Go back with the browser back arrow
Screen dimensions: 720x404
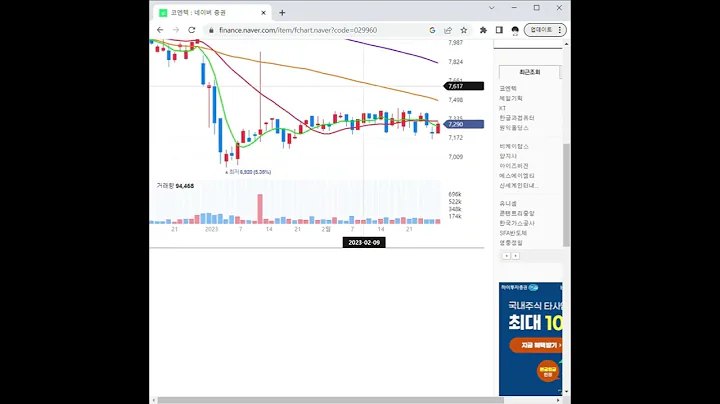tap(160, 30)
